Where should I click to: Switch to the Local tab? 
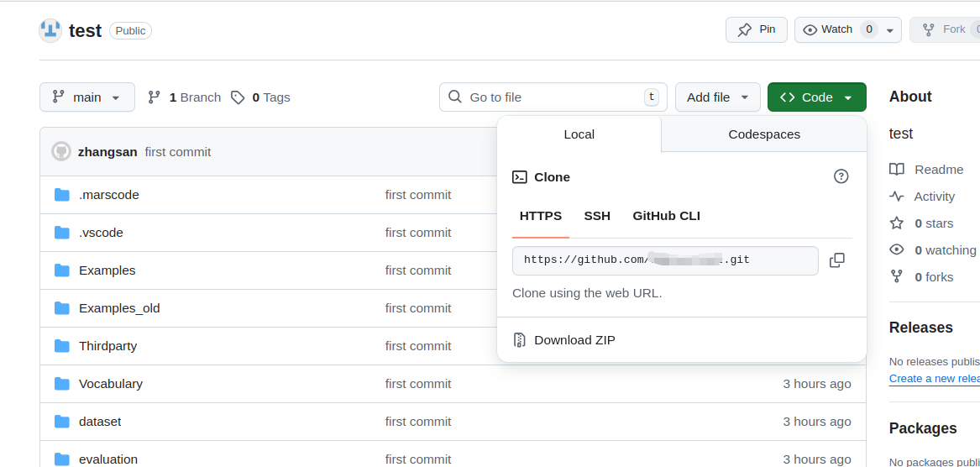(x=579, y=134)
